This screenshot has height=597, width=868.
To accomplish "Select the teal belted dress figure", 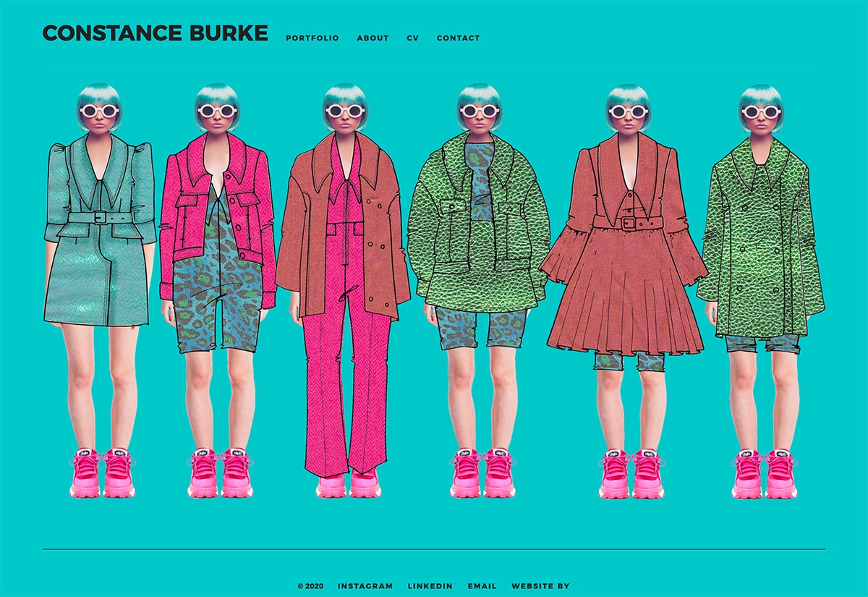I will point(100,291).
